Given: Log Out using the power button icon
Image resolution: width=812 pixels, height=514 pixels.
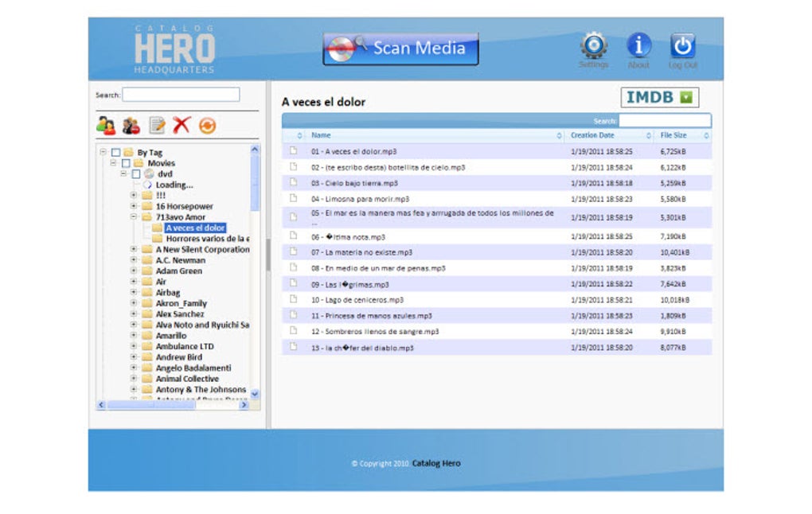Looking at the screenshot, I should [x=683, y=46].
